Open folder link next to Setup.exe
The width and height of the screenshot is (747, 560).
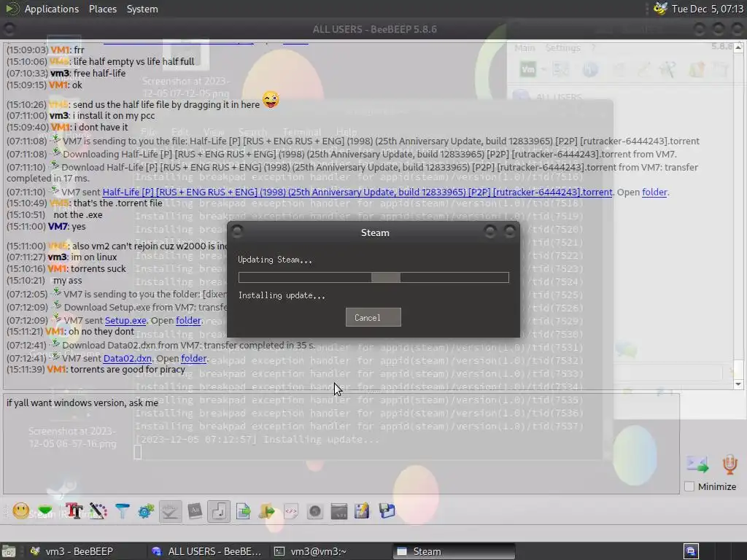coord(188,321)
